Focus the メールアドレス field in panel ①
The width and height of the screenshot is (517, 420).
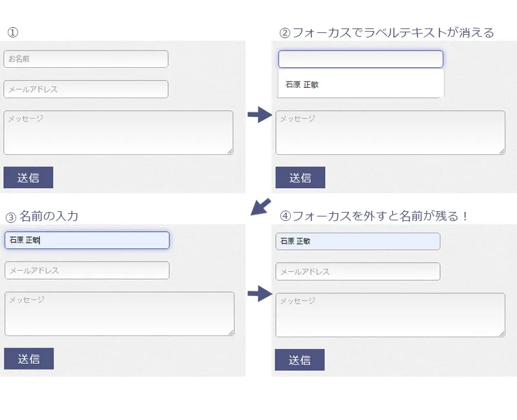(x=86, y=89)
